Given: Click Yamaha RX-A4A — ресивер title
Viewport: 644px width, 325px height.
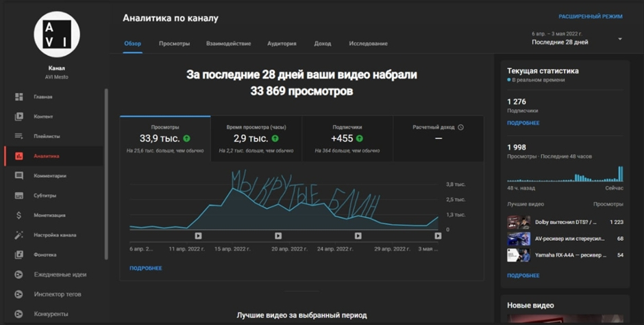Looking at the screenshot, I should [571, 255].
